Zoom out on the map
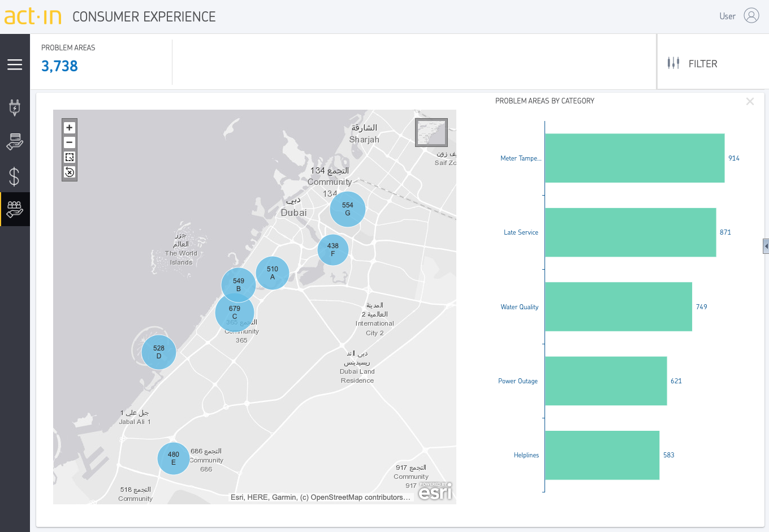 (70, 142)
